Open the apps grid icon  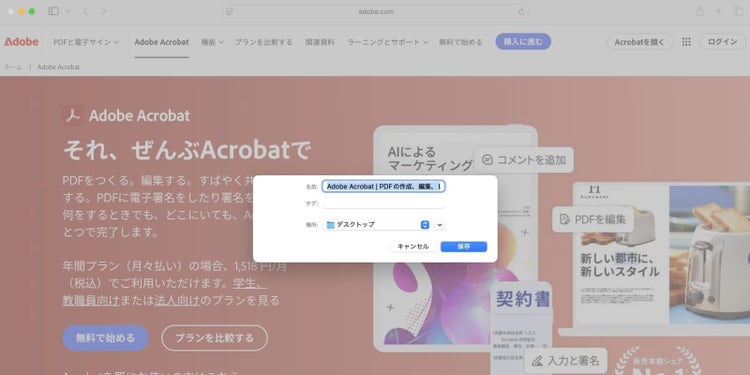[686, 42]
